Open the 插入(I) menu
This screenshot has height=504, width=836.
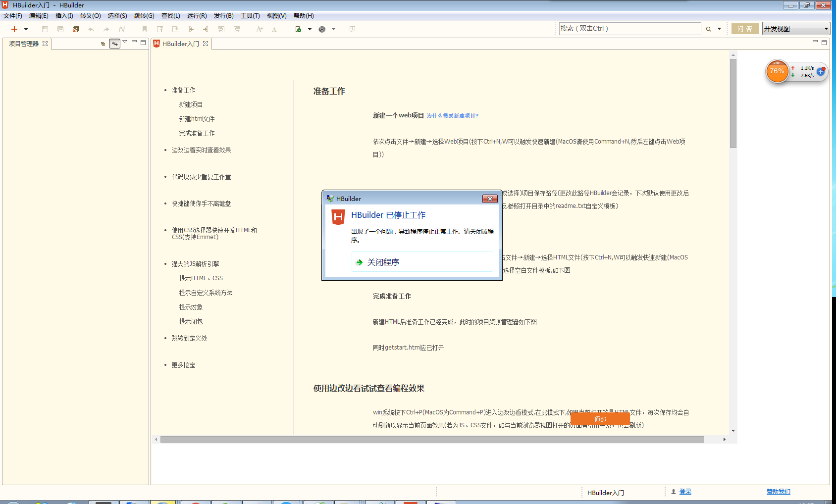(x=64, y=16)
